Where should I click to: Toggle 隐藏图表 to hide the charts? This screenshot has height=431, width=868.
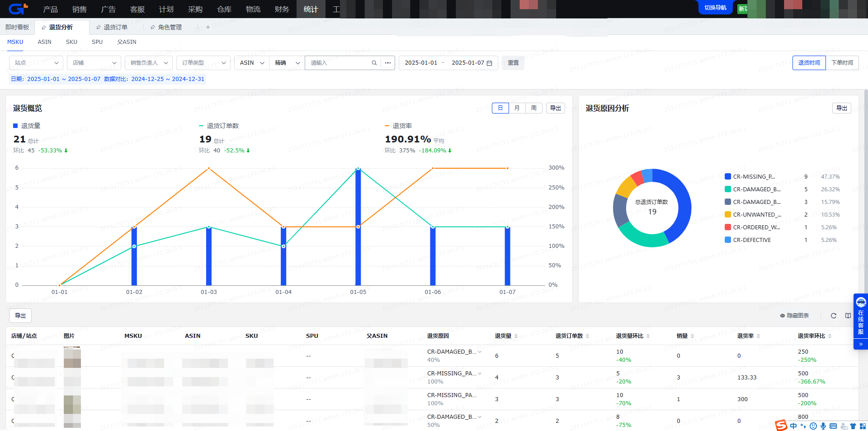(794, 316)
